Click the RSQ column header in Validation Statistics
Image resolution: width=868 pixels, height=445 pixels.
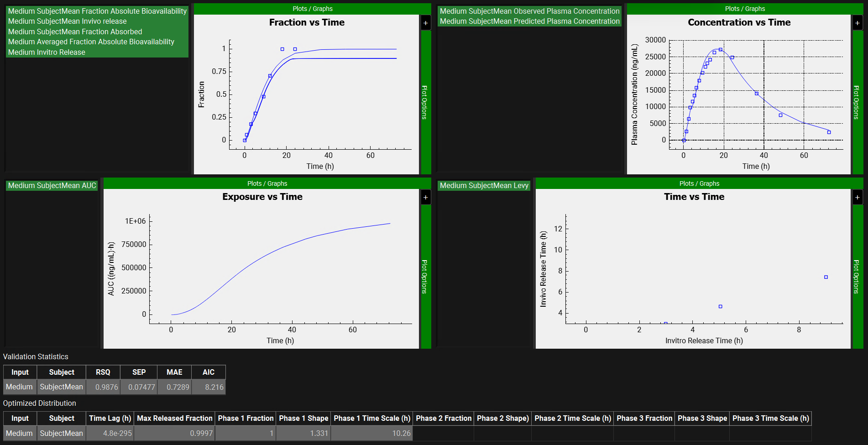click(x=103, y=372)
